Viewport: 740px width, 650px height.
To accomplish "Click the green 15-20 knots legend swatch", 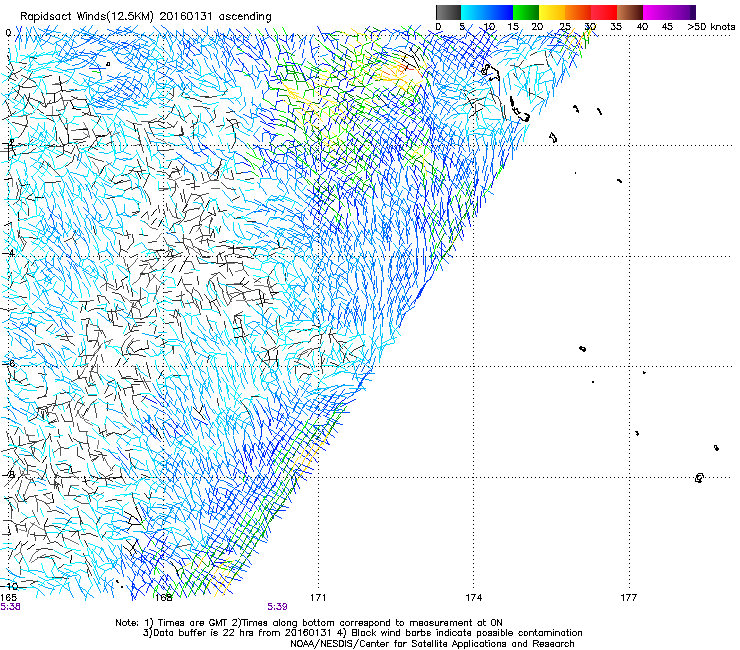I will pos(526,12).
